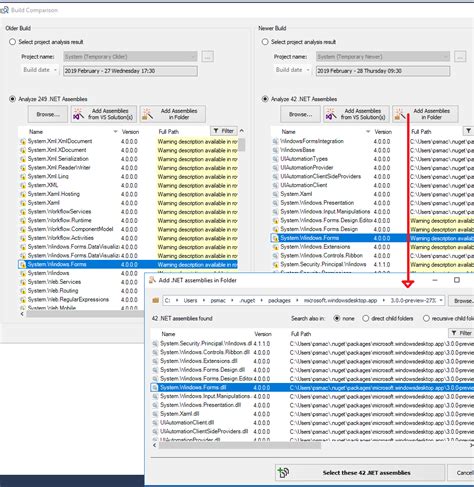Screen dimensions: 474x487
Task: Select Analyze 249 .NET Assemblies radio
Action: (x=13, y=99)
